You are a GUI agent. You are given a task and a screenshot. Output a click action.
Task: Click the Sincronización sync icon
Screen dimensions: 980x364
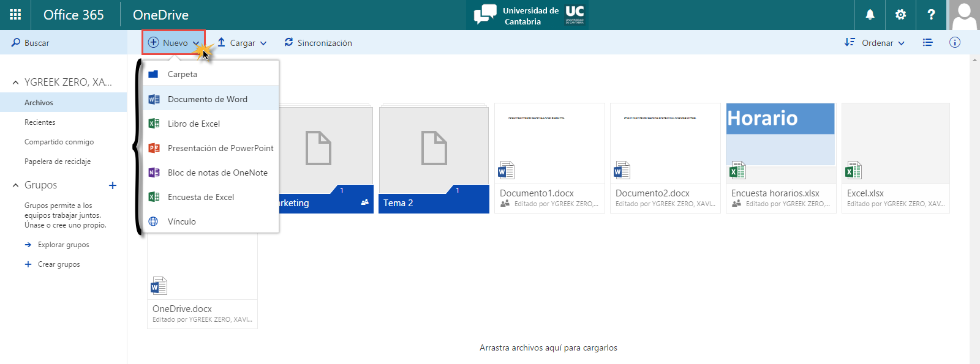point(288,42)
